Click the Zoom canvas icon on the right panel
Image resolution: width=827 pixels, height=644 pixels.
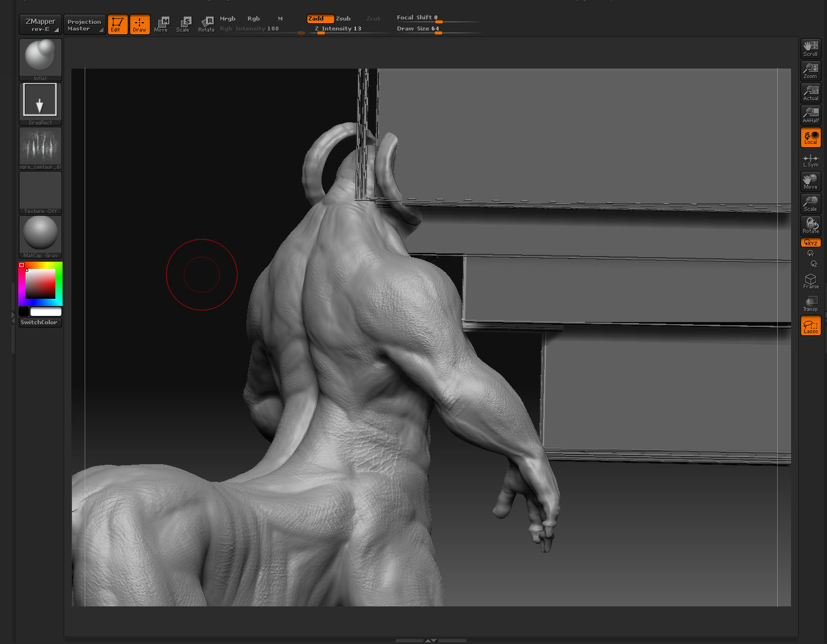(810, 71)
